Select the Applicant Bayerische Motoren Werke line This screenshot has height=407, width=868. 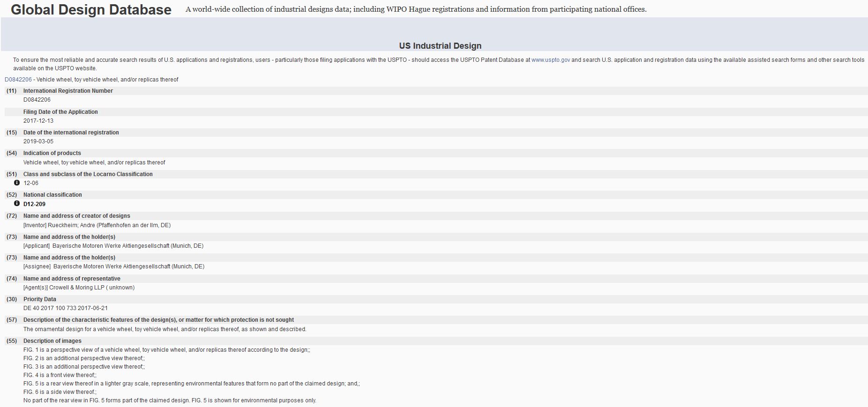(x=113, y=246)
